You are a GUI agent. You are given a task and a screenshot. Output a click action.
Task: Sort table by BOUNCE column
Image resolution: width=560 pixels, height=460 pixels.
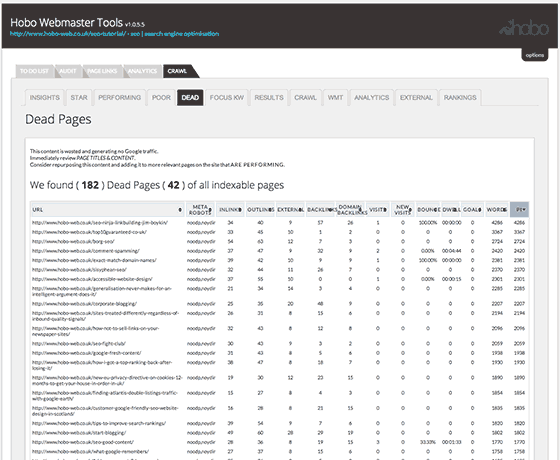428,210
